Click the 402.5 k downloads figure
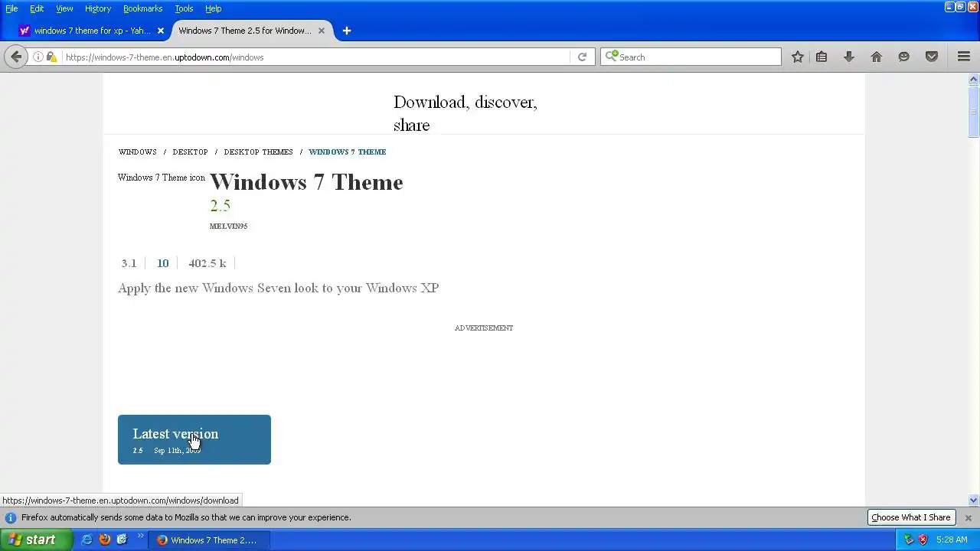 207,263
